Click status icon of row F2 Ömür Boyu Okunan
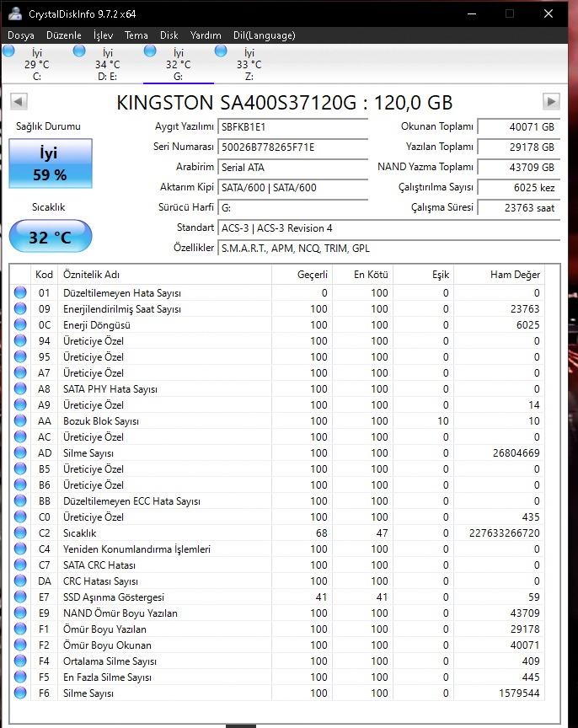 [x=20, y=645]
